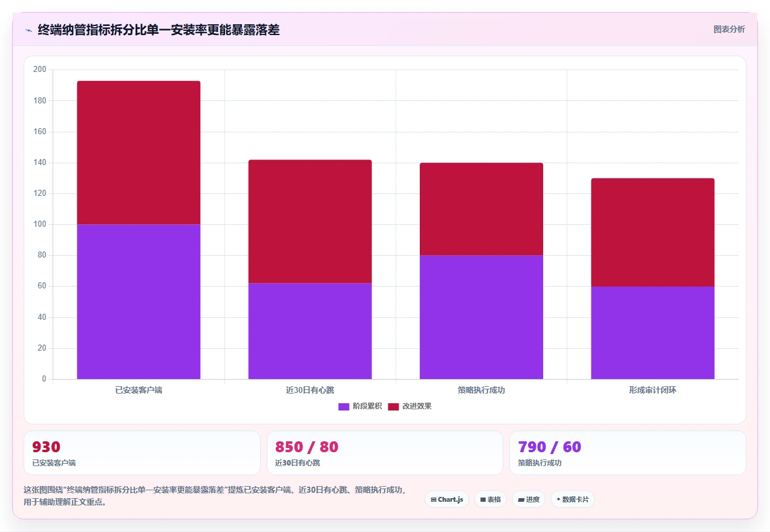Open the 930 已安装客户端 data card
The image size is (770, 532).
tap(142, 453)
